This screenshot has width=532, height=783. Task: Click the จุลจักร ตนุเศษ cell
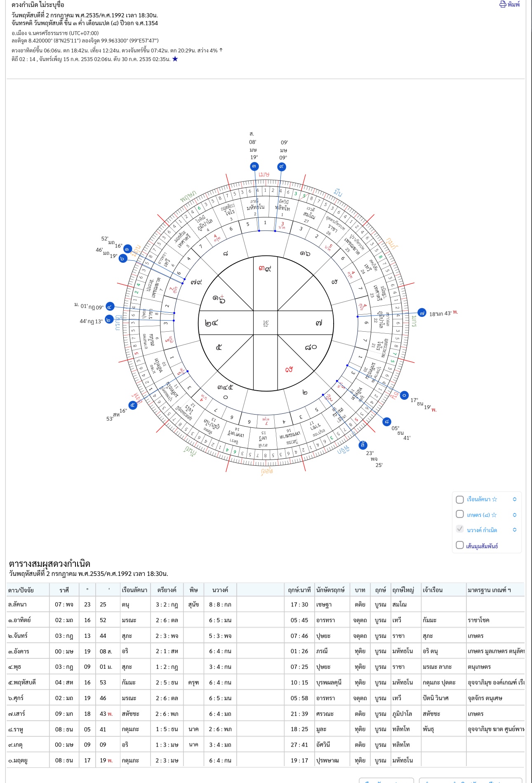(485, 698)
